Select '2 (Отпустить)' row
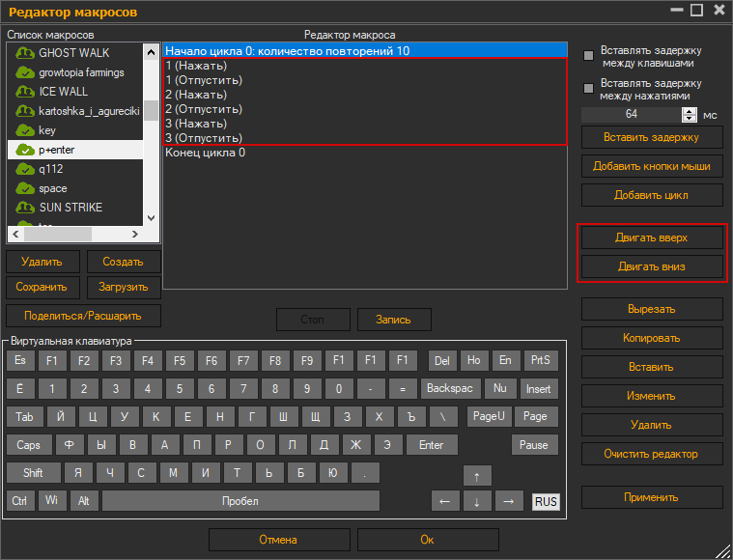Screen dimensions: 733x560 click(365, 109)
